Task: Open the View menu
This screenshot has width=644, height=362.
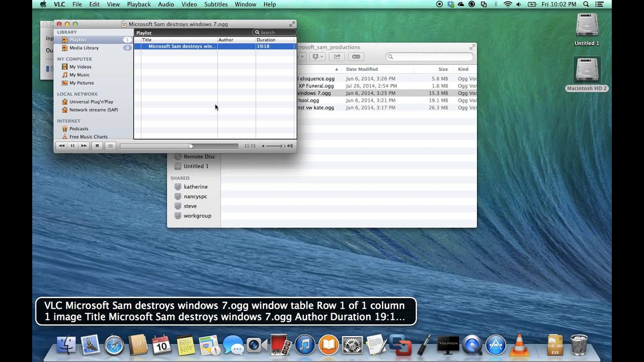Action: pyautogui.click(x=113, y=4)
